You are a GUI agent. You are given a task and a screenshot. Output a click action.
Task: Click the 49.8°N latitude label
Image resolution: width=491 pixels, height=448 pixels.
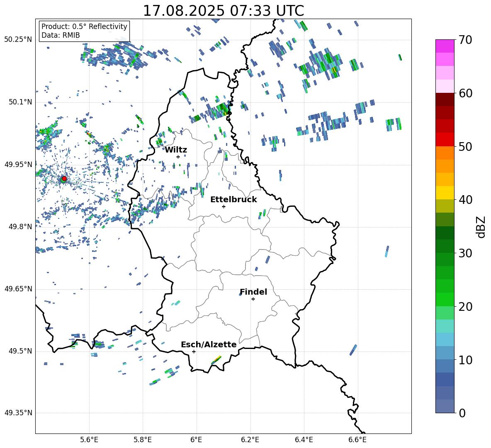pos(20,227)
